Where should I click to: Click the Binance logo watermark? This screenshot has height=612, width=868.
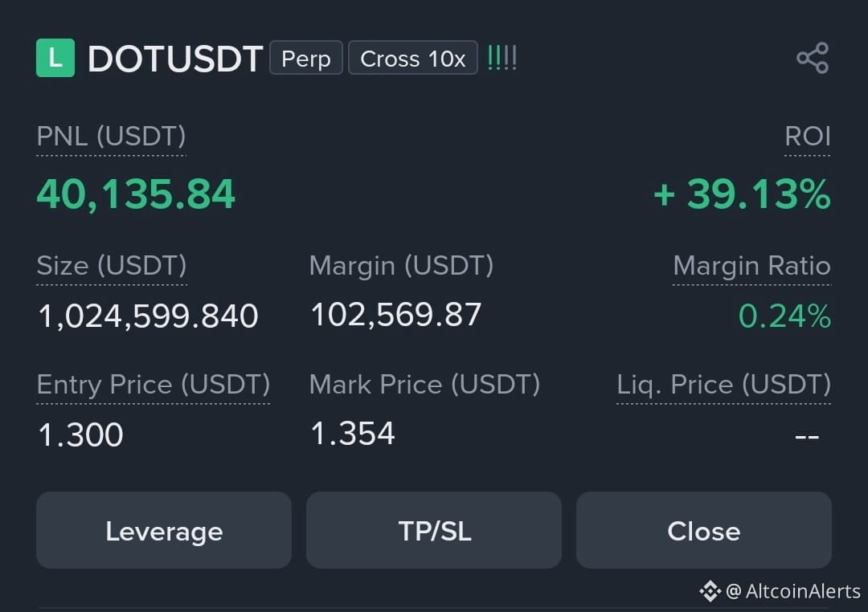tap(710, 591)
